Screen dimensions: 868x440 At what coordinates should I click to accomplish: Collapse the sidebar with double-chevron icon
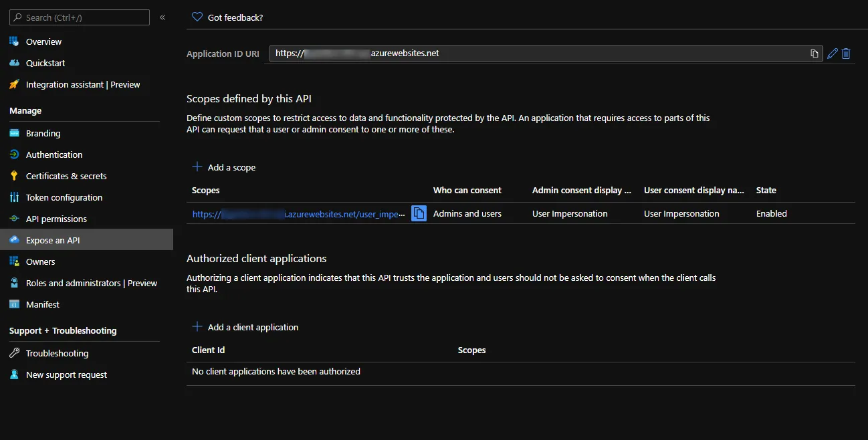162,17
